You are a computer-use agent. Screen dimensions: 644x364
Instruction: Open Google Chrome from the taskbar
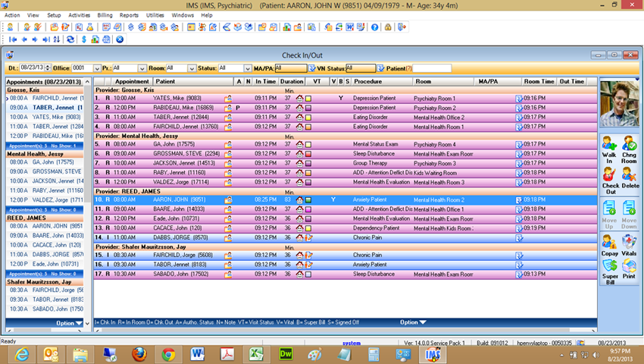click(x=168, y=354)
